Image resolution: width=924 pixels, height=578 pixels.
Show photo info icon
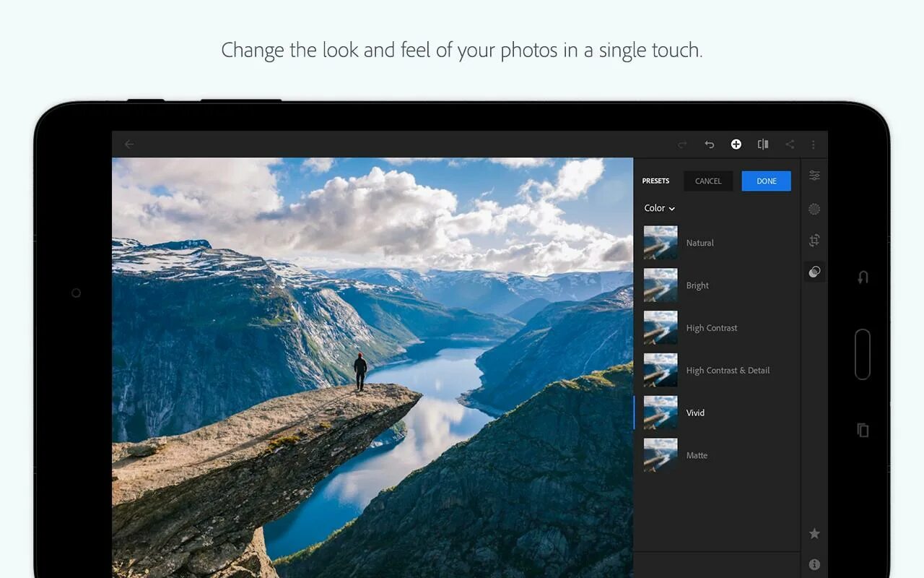point(814,564)
